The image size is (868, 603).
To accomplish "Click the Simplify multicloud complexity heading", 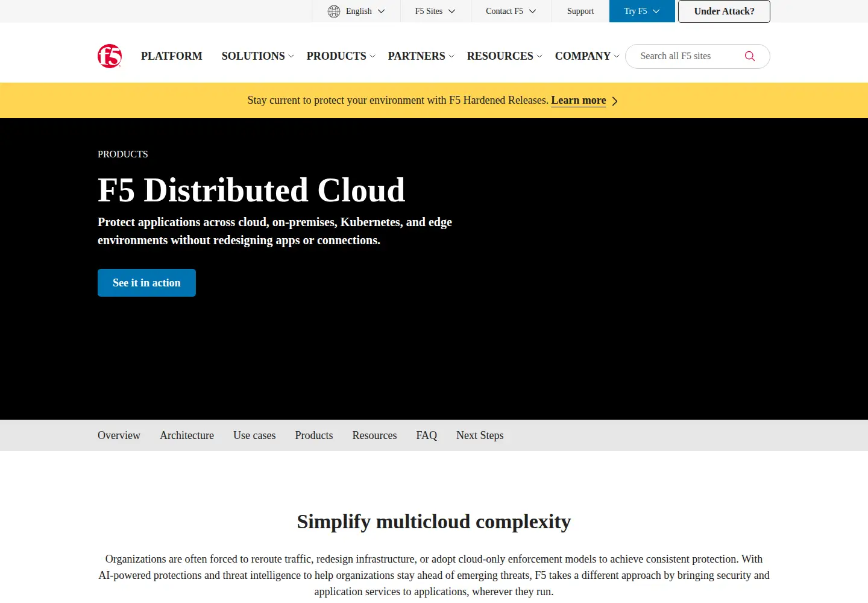I will point(434,522).
